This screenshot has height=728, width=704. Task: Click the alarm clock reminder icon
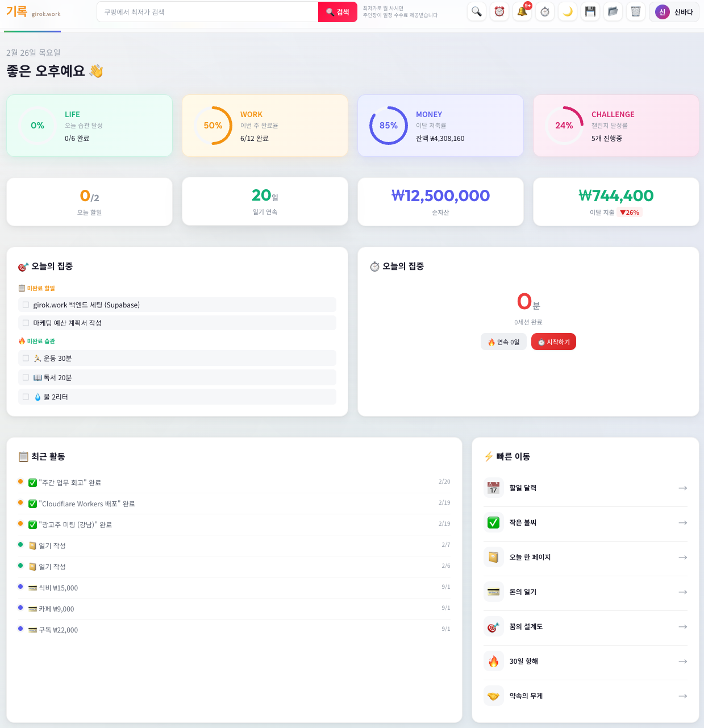(499, 11)
